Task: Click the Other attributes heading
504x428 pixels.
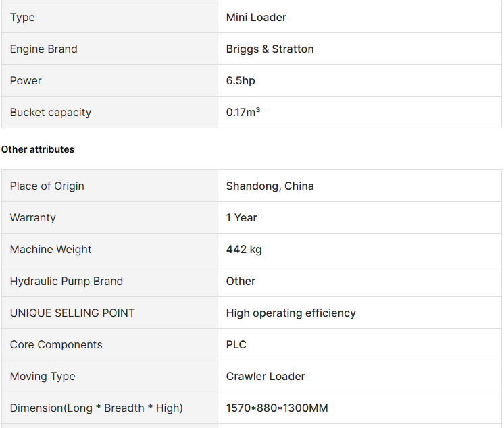Action: (x=38, y=149)
